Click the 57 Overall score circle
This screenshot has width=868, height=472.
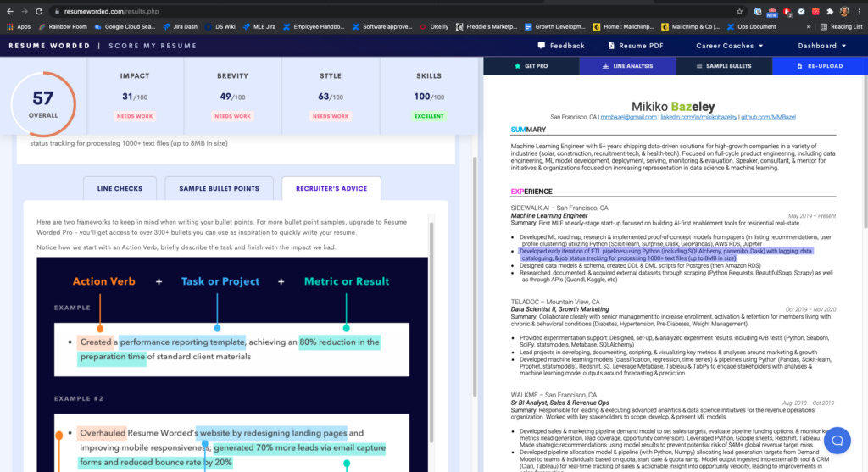pyautogui.click(x=43, y=104)
